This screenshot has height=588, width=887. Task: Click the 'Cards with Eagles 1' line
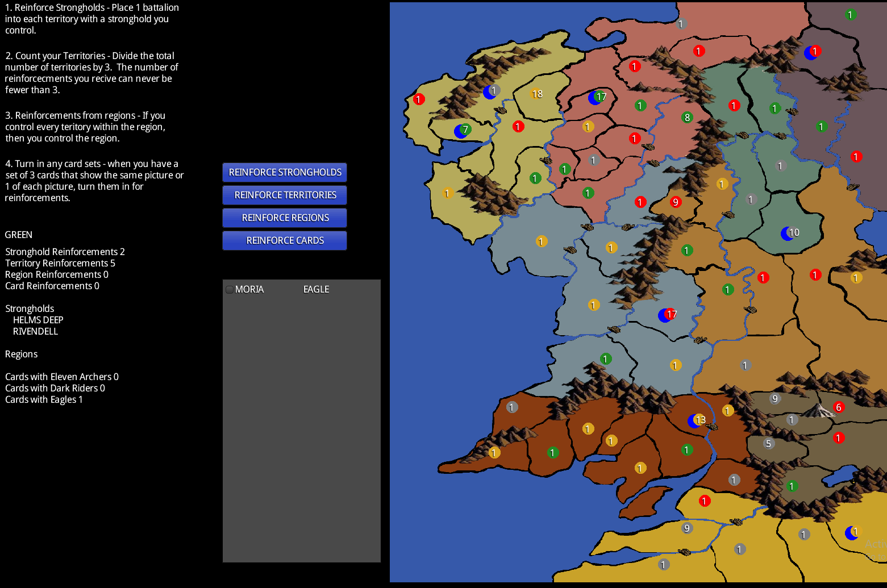coord(44,399)
